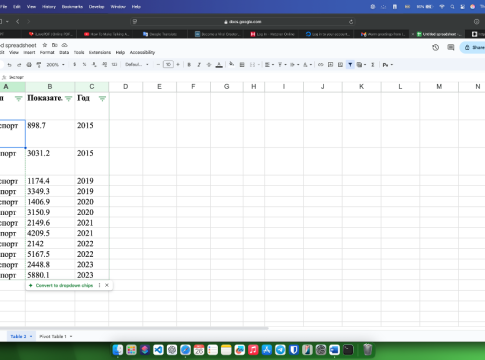Switch to Pivot Table 1 sheet tab
The height and width of the screenshot is (360, 485).
(55, 336)
